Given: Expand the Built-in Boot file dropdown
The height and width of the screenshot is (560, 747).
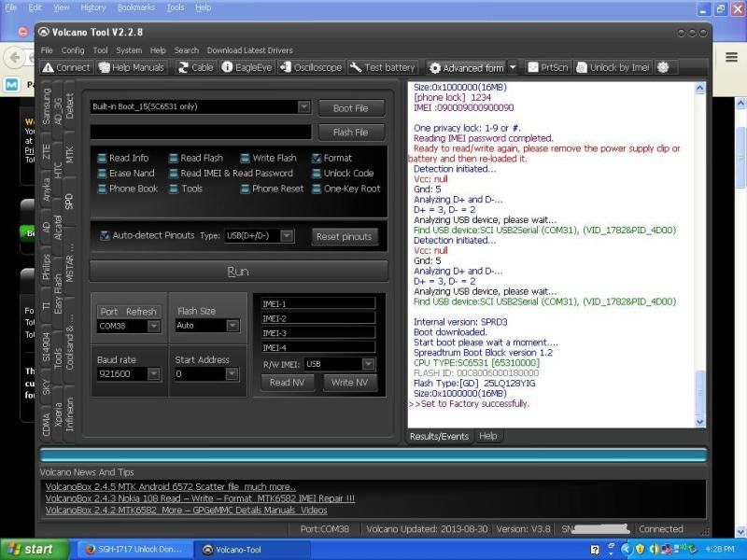Looking at the screenshot, I should pyautogui.click(x=303, y=107).
